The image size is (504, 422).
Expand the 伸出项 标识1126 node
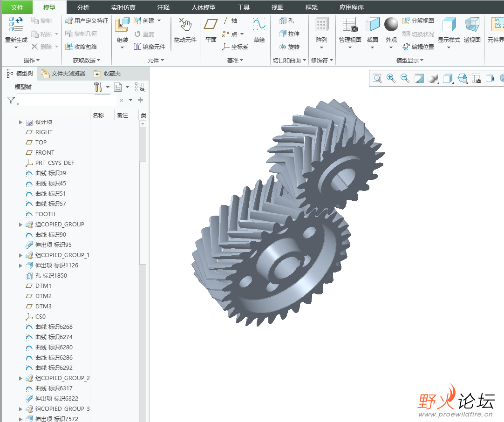[x=20, y=265]
